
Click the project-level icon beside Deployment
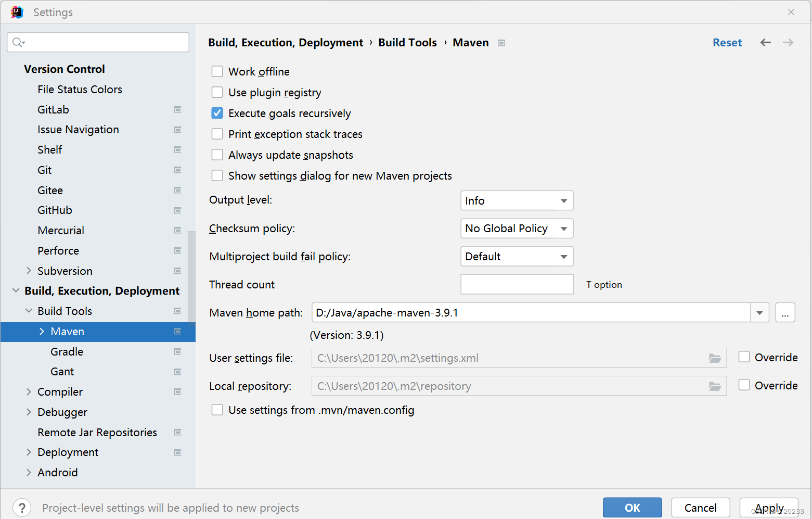click(177, 452)
